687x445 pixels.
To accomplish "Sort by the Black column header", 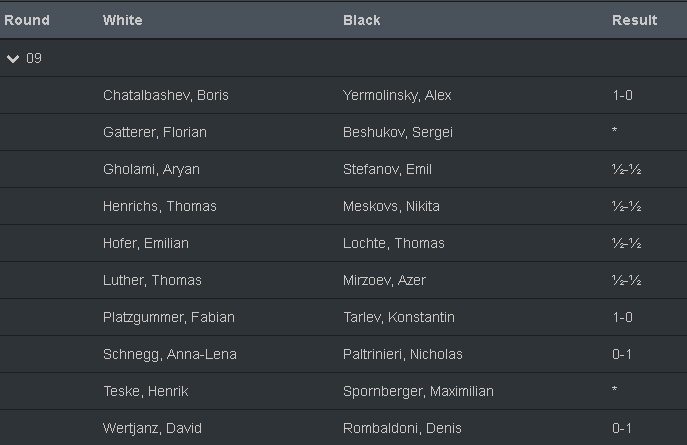I will click(x=361, y=20).
